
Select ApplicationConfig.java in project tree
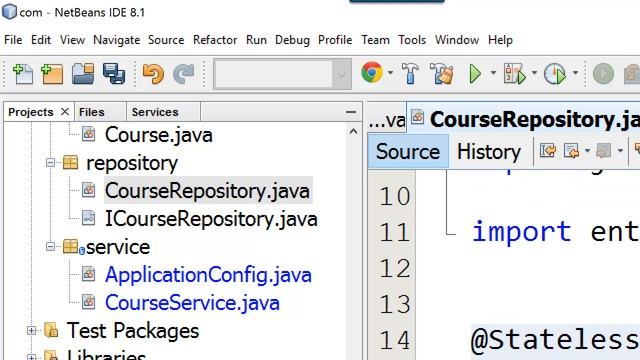click(x=208, y=274)
